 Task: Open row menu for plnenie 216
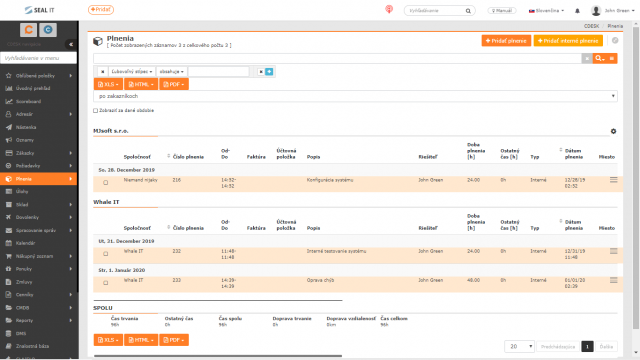click(613, 180)
